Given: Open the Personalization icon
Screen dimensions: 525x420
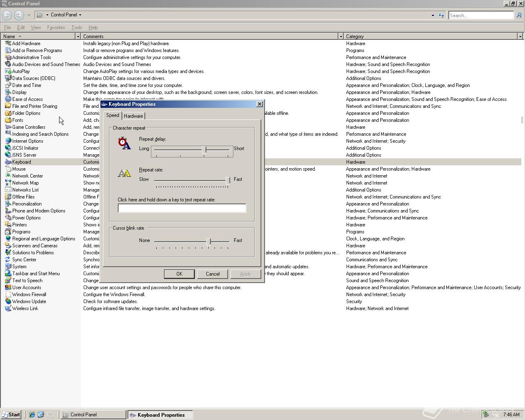Looking at the screenshot, I should pyautogui.click(x=8, y=204).
